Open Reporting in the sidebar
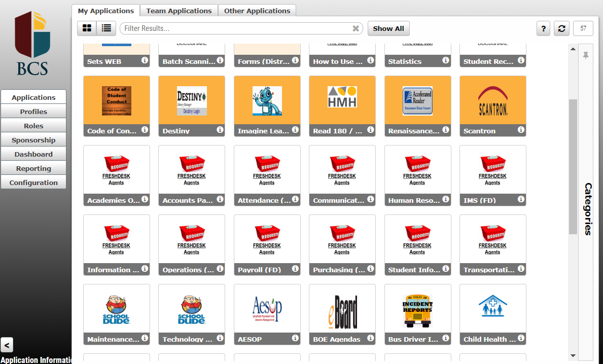The height and width of the screenshot is (364, 603). coord(33,168)
